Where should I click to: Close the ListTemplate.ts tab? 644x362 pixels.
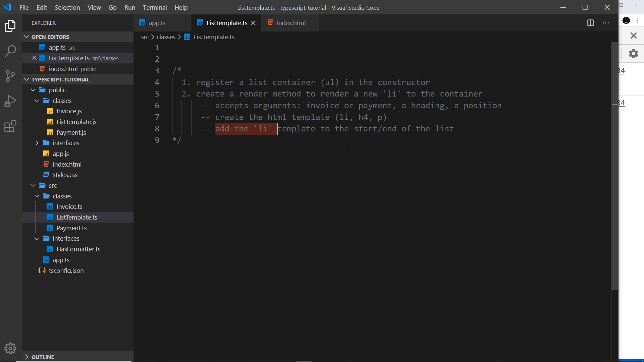[254, 23]
